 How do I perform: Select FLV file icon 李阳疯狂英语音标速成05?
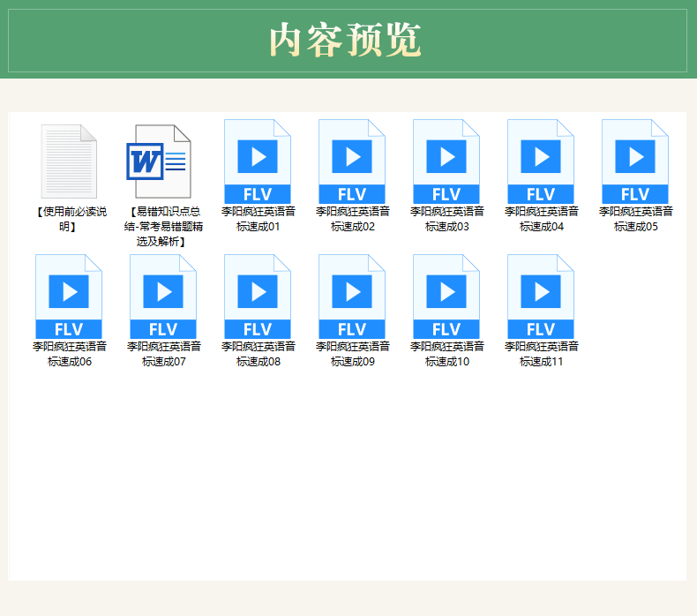click(635, 162)
